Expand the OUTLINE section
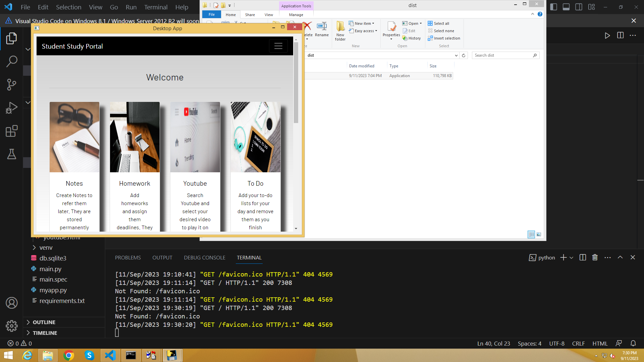The width and height of the screenshot is (644, 362). pos(44,322)
